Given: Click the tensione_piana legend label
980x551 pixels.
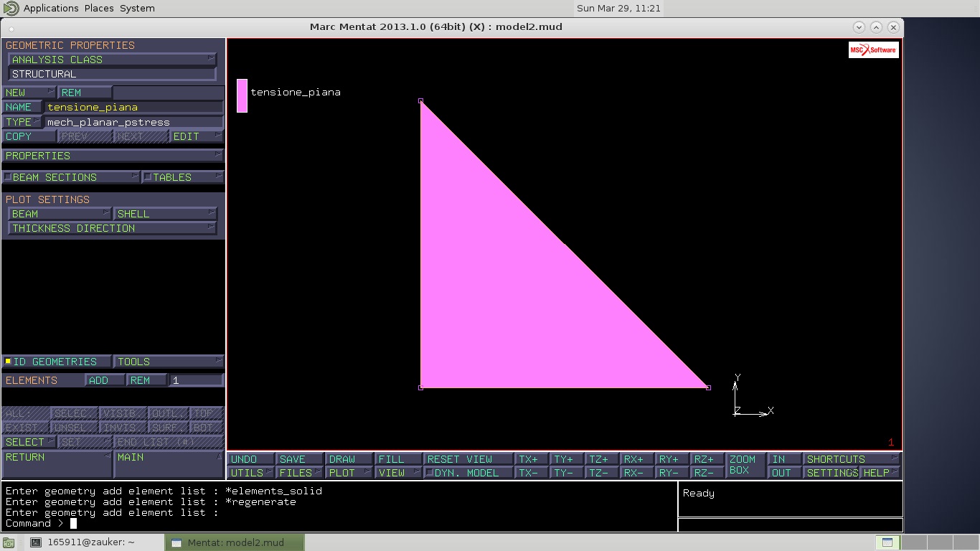Looking at the screenshot, I should click(296, 92).
